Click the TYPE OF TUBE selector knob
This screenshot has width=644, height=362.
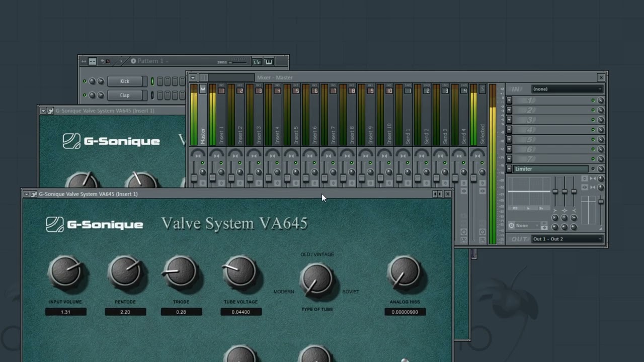pyautogui.click(x=317, y=279)
